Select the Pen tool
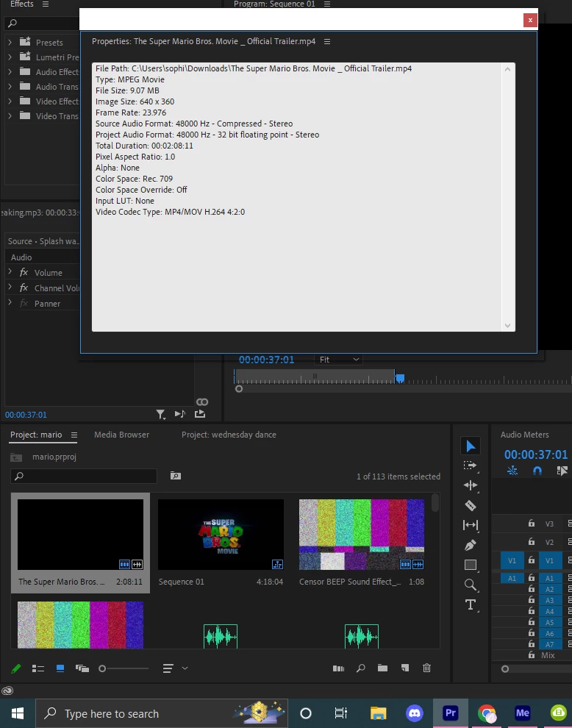This screenshot has height=728, width=572. (x=471, y=545)
